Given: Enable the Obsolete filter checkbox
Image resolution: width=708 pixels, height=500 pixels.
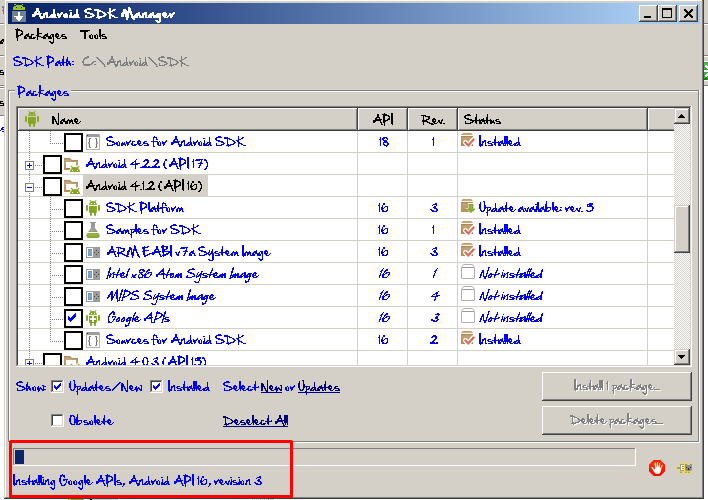Looking at the screenshot, I should (x=57, y=421).
